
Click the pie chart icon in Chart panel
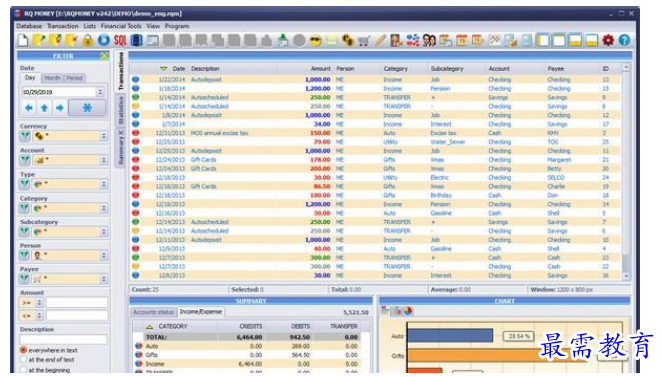coord(408,311)
